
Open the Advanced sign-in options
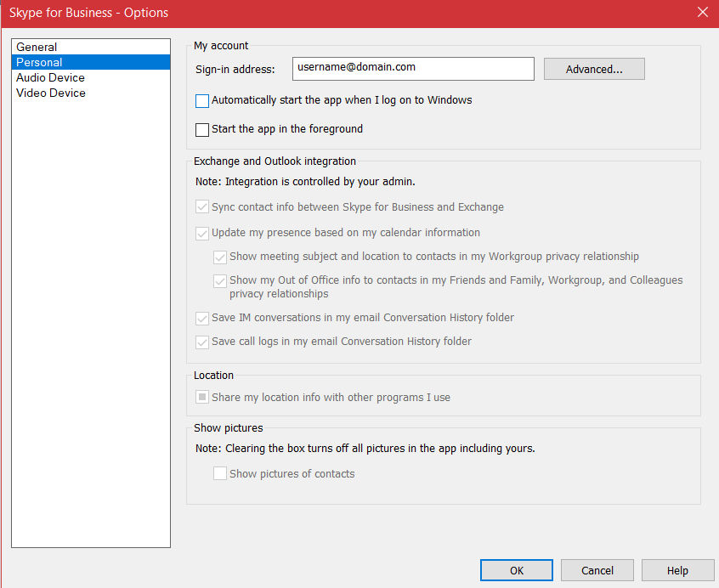[x=594, y=69]
